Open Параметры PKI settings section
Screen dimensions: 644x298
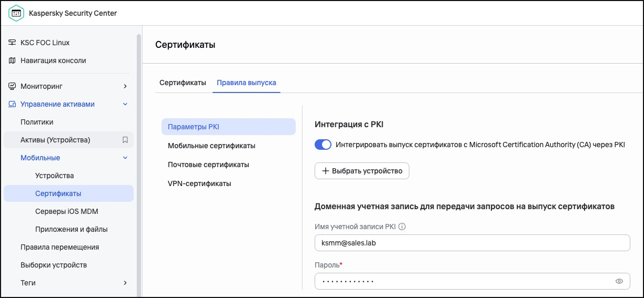(228, 127)
